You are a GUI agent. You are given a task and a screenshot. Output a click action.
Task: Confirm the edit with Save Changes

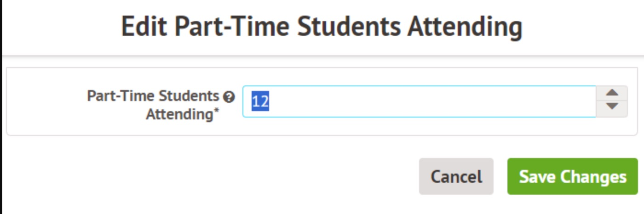(572, 176)
